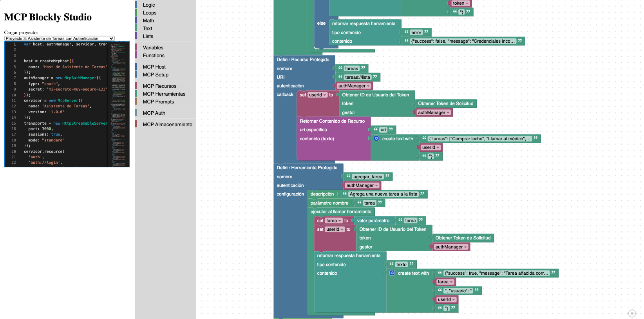Click code line "host = createMcpHost({"

point(49,61)
